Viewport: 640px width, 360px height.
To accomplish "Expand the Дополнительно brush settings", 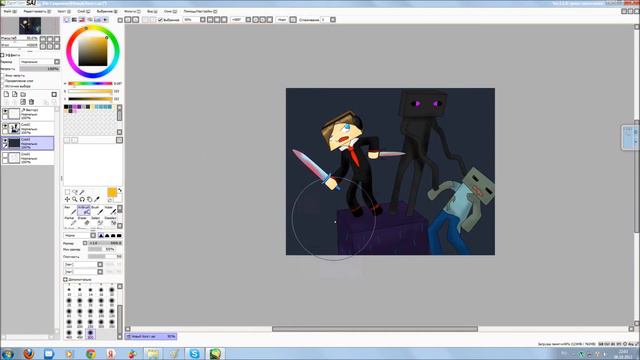I will 65,280.
